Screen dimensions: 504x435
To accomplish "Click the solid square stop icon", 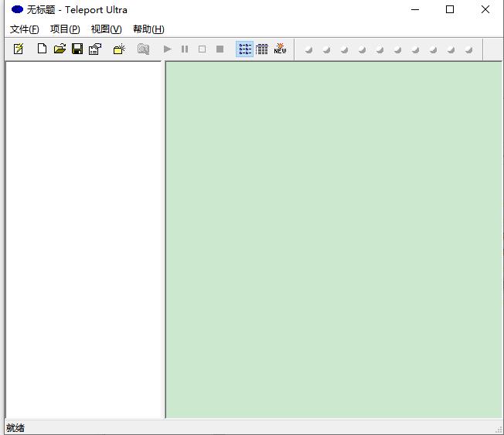I will [220, 49].
